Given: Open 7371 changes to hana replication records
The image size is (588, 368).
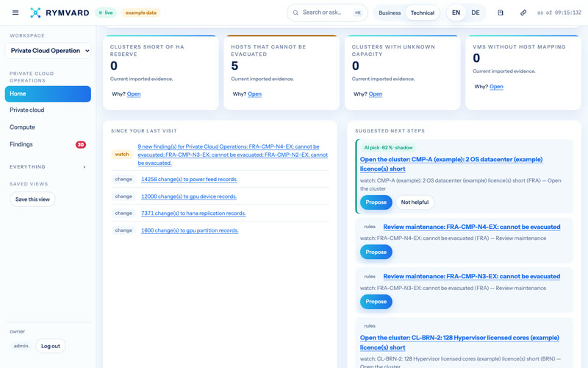Looking at the screenshot, I should coord(193,213).
